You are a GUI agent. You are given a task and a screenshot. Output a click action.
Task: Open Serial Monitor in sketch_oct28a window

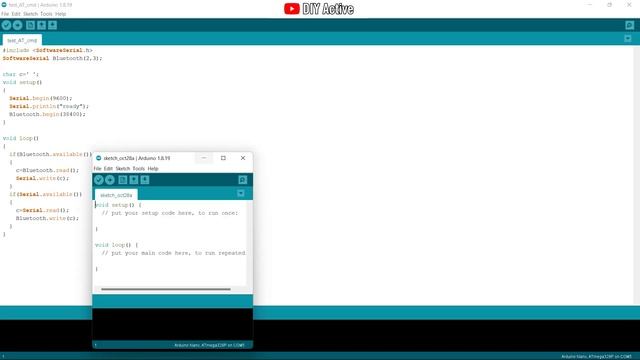pos(242,180)
